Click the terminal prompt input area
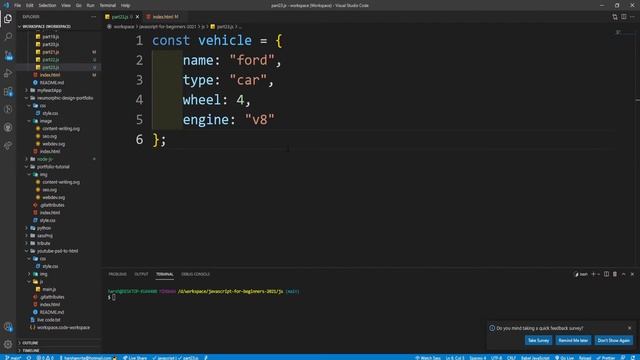The width and height of the screenshot is (640, 360). (x=113, y=297)
